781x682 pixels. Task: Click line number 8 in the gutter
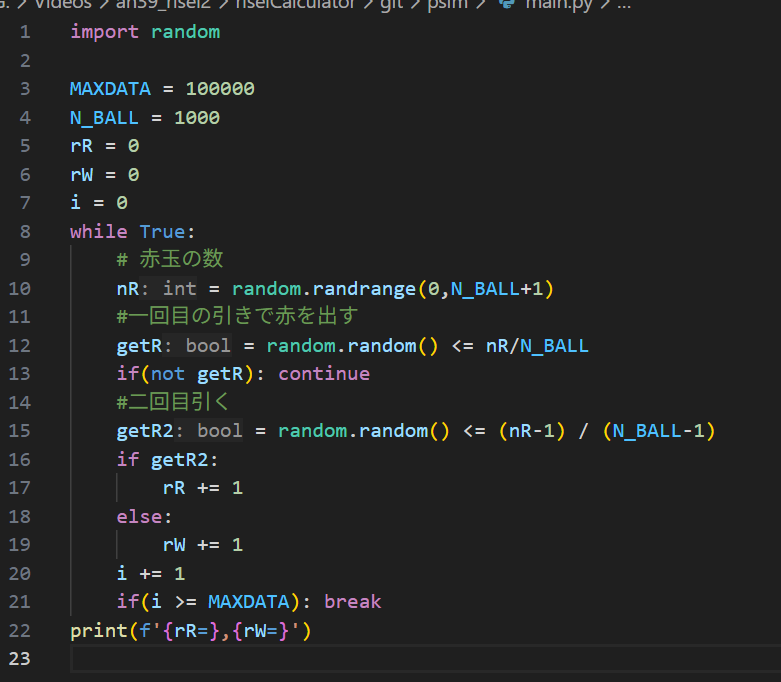pyautogui.click(x=25, y=232)
